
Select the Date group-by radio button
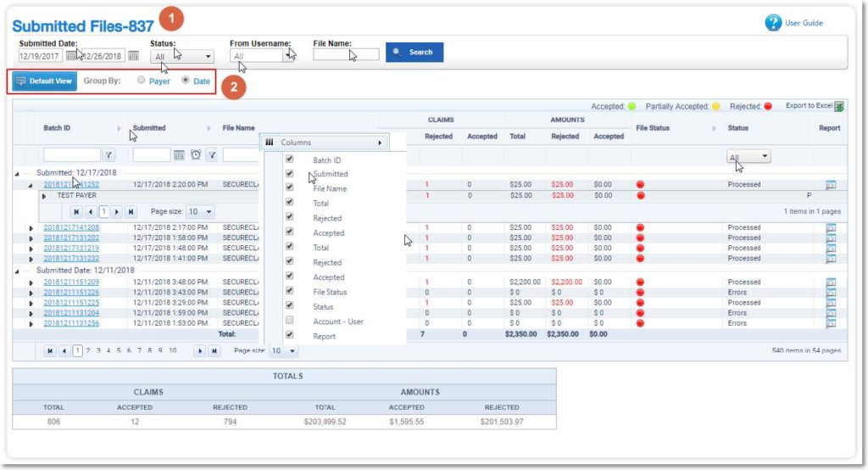coord(186,81)
